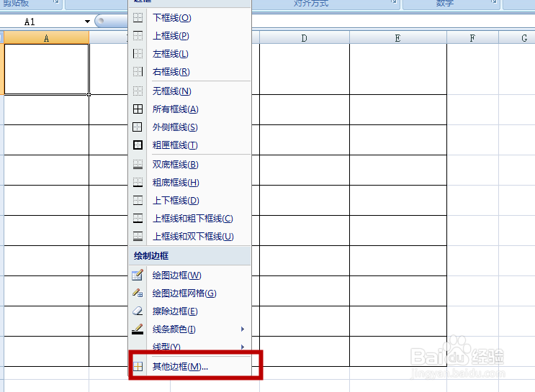Click cell A1 in the sheet
Screen dimensions: 535x392
coord(46,69)
